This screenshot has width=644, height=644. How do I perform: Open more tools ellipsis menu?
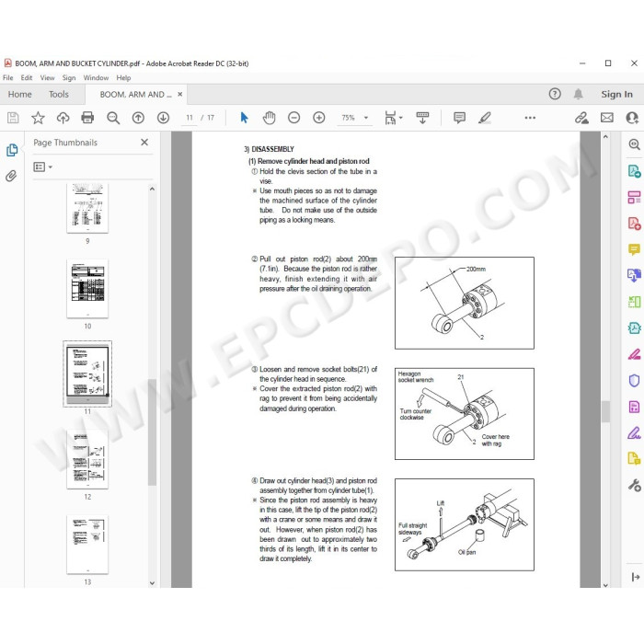530,118
